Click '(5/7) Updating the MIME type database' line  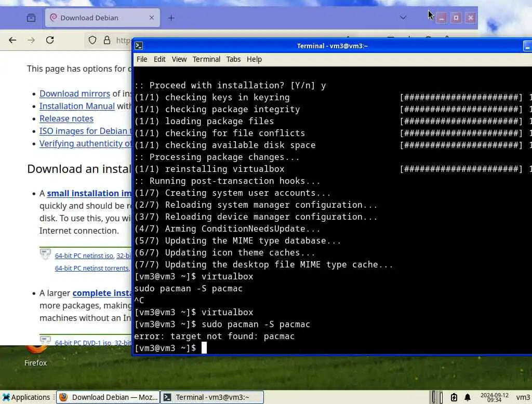click(x=237, y=241)
